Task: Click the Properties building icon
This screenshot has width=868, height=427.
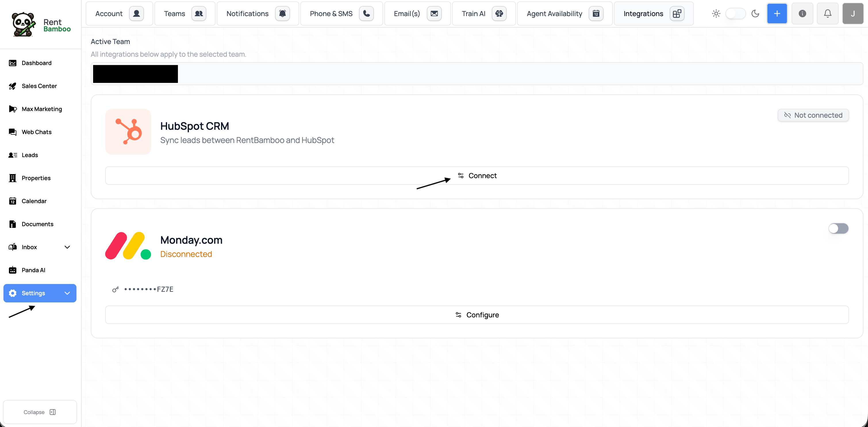Action: pyautogui.click(x=12, y=178)
